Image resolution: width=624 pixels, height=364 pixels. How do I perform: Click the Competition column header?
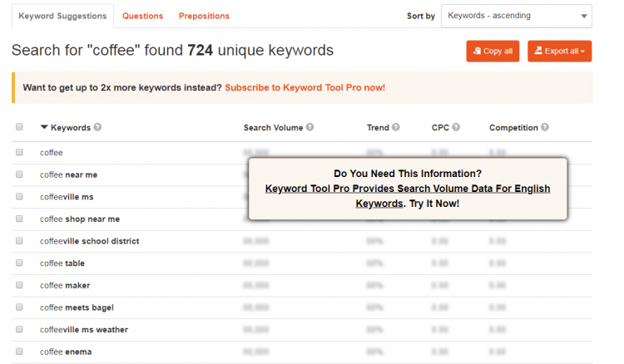coord(513,127)
